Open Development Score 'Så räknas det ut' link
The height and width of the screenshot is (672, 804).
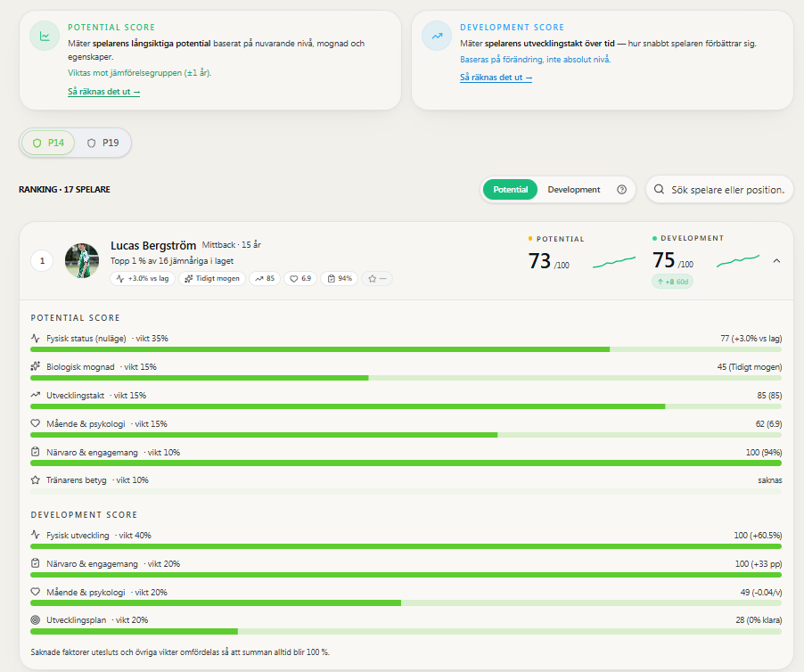pos(496,78)
